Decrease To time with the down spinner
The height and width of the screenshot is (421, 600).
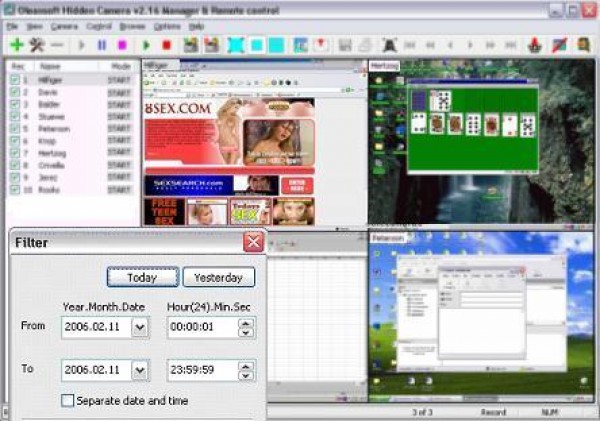click(246, 375)
